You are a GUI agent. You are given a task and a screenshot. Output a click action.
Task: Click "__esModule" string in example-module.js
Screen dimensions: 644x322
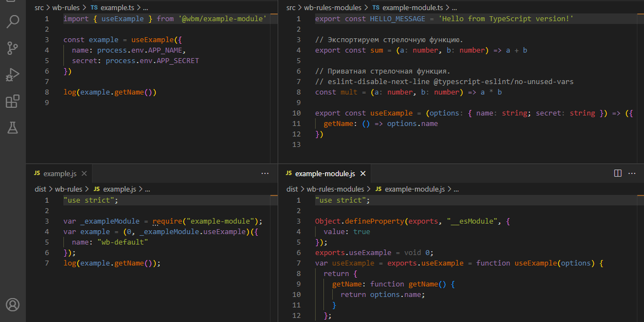point(473,221)
